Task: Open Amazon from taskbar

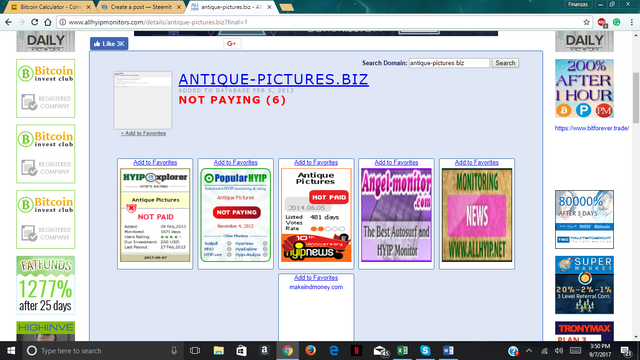Action: tap(264, 351)
